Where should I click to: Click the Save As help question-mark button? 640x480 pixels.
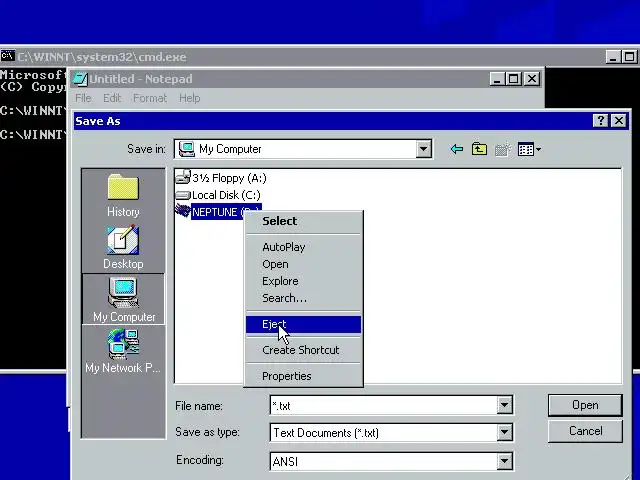pyautogui.click(x=600, y=121)
